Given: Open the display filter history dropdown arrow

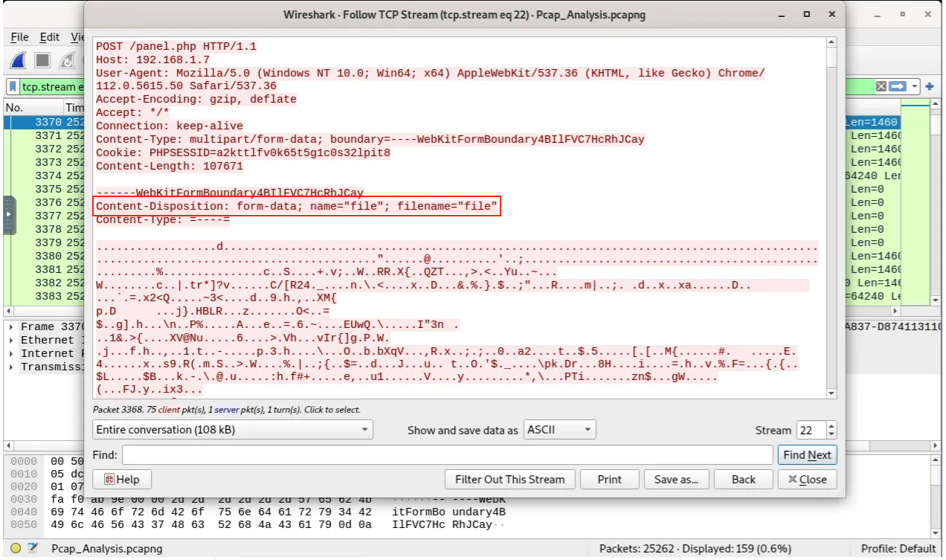Looking at the screenshot, I should click(x=915, y=86).
